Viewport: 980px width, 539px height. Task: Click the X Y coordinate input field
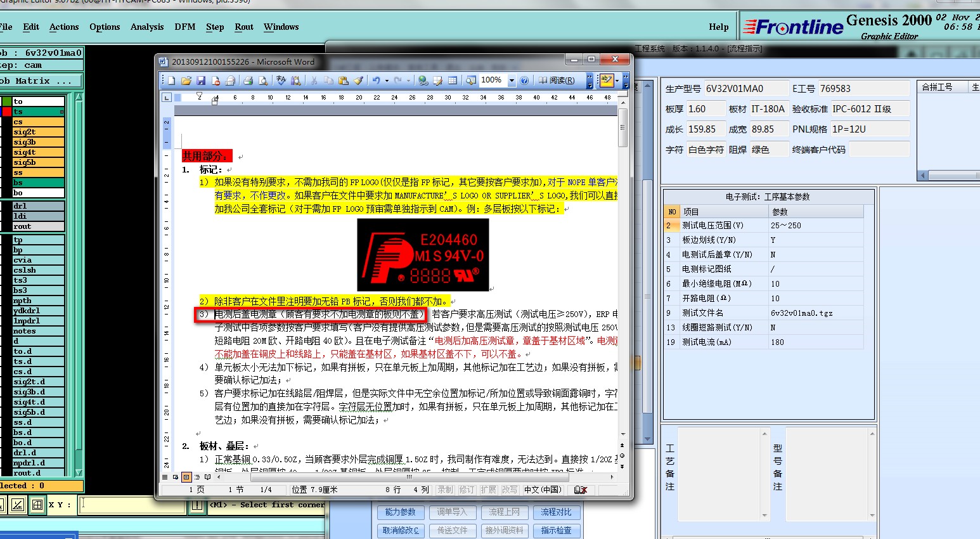132,505
